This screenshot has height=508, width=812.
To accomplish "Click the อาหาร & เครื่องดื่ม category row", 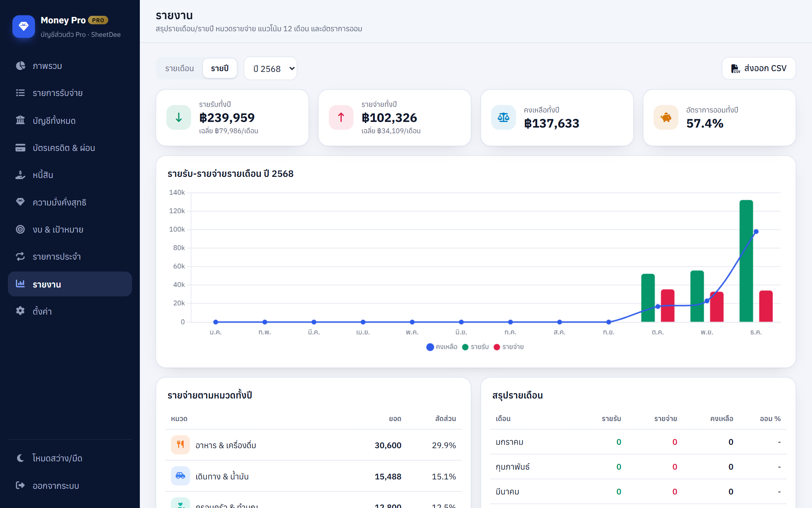I will pos(314,445).
